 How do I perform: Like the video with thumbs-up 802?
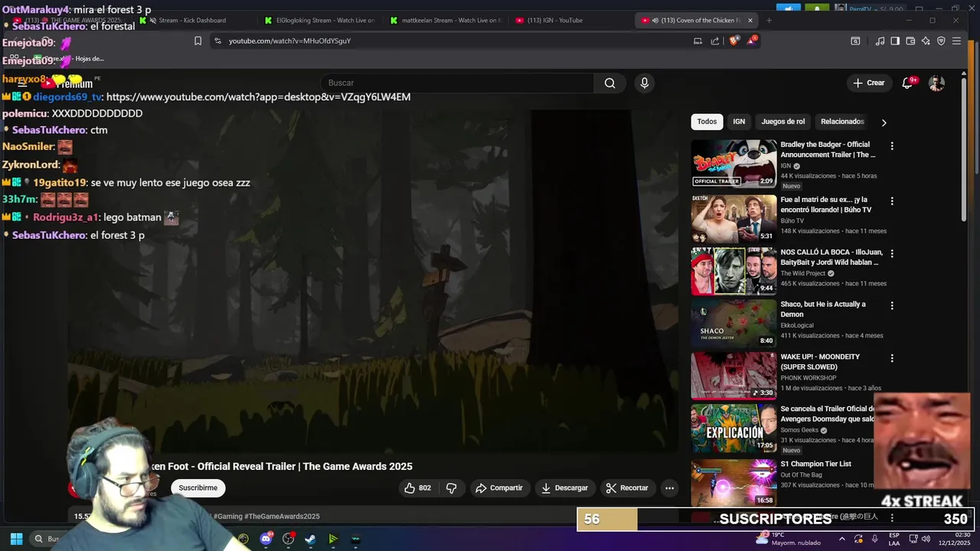(417, 487)
